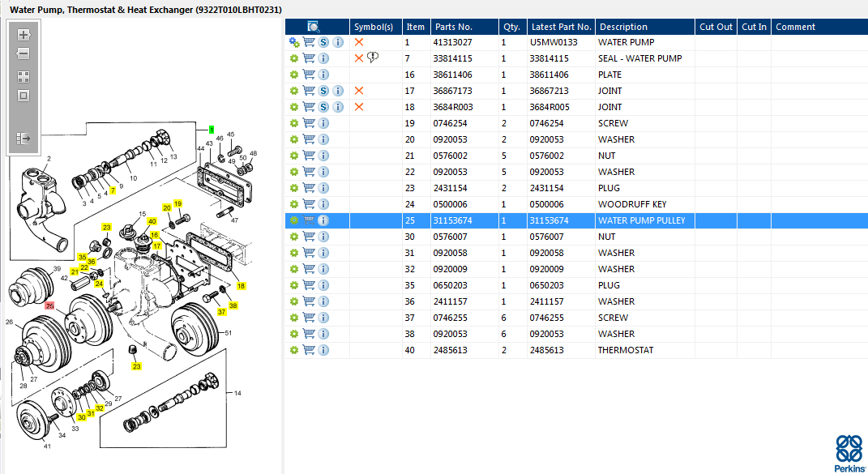
Task: Click the double-gear icon for WATER PUMP row
Action: pos(294,42)
